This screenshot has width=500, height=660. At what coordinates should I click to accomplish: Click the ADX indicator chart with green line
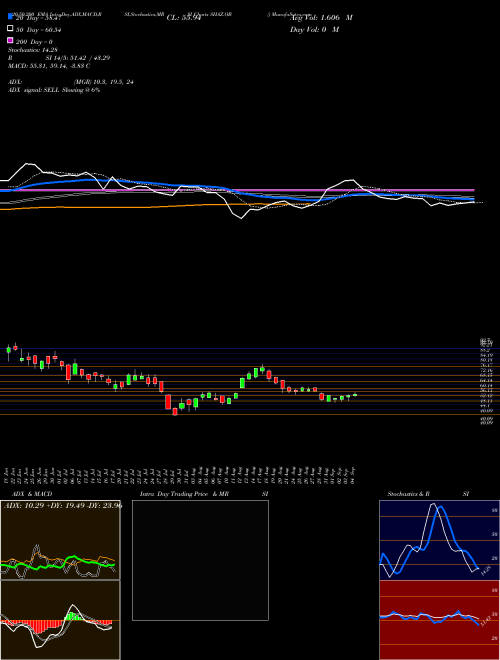pyautogui.click(x=60, y=540)
